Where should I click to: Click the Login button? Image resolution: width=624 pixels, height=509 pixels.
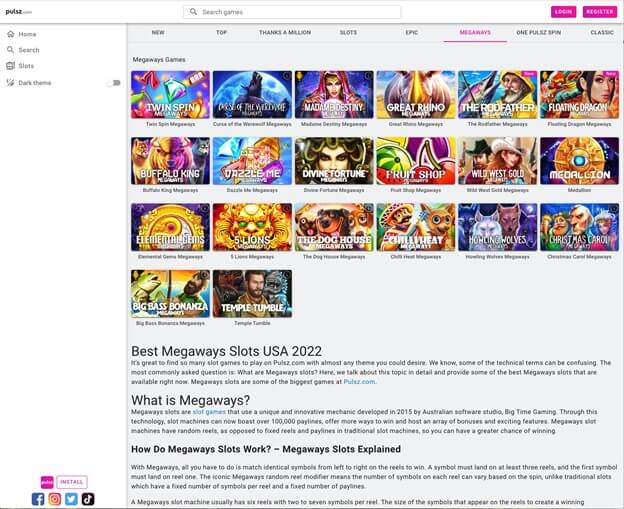[563, 12]
